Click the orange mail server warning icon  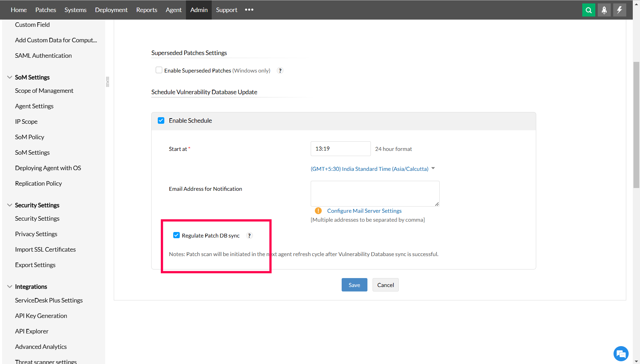tap(318, 211)
